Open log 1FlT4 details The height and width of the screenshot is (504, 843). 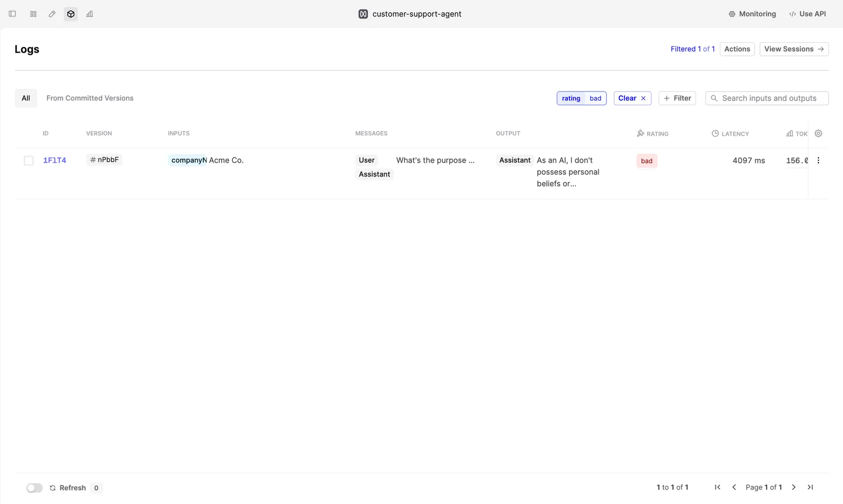tap(55, 161)
